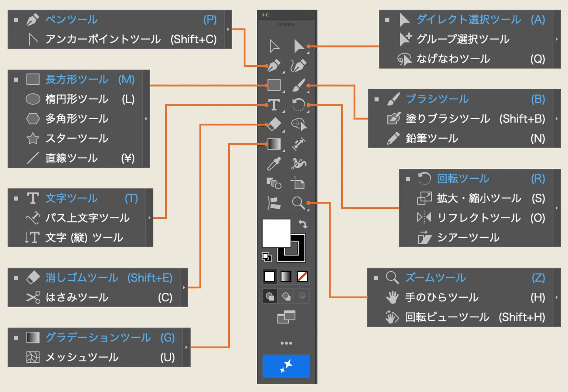Choose 直線ツール from flyout
This screenshot has height=392, width=568.
coord(75,158)
